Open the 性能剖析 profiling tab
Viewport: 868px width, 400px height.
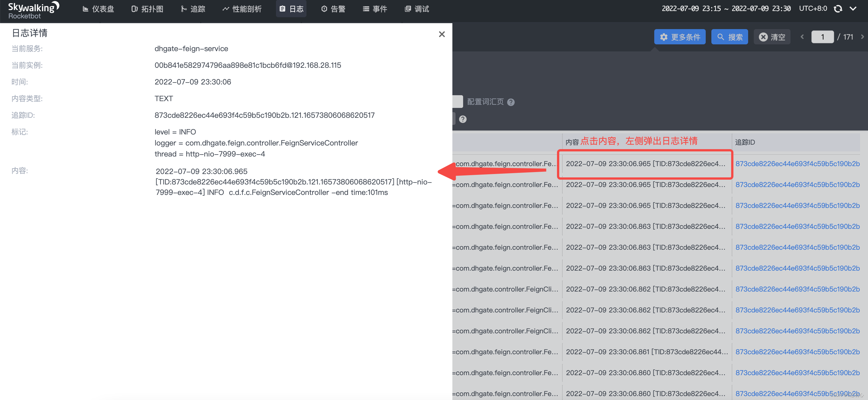[x=242, y=9]
